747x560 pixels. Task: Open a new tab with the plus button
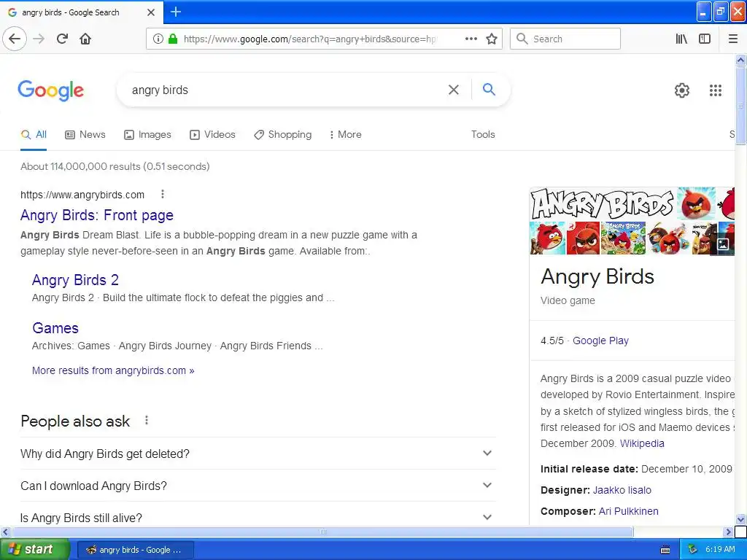[x=175, y=12]
